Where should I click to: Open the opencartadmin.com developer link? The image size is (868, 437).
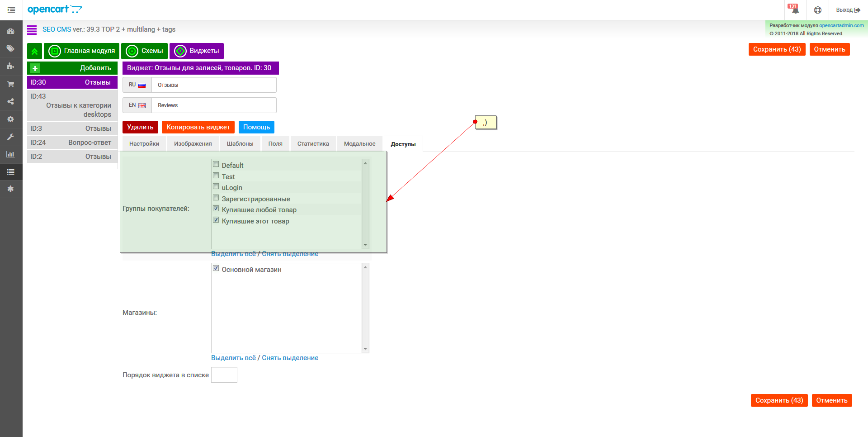click(x=841, y=25)
